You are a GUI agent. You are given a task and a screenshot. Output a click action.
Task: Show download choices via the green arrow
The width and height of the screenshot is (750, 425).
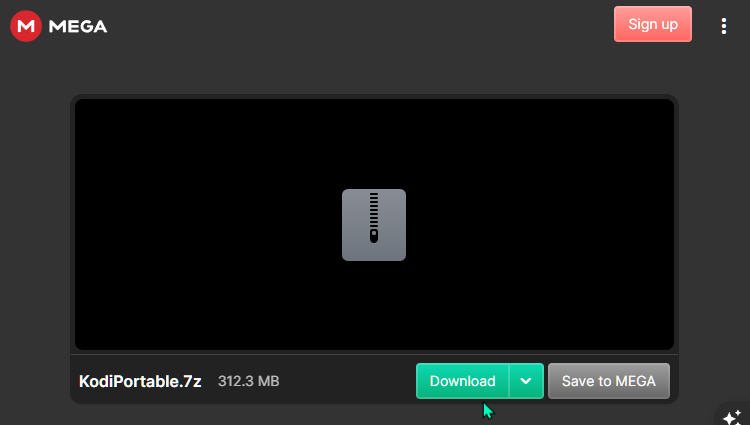tap(526, 381)
